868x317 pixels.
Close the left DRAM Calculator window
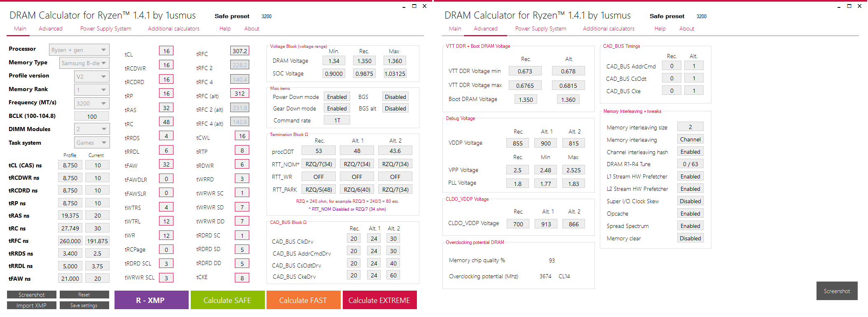point(424,6)
